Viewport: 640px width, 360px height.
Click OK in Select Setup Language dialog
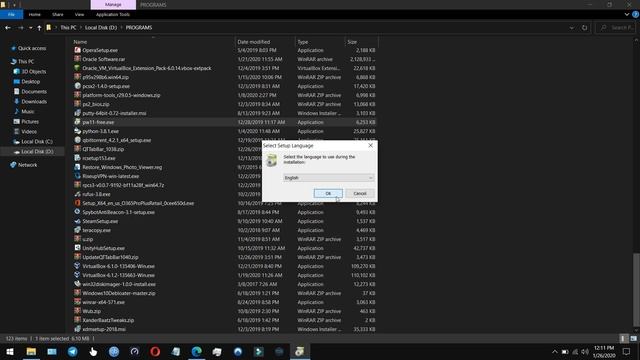328,193
